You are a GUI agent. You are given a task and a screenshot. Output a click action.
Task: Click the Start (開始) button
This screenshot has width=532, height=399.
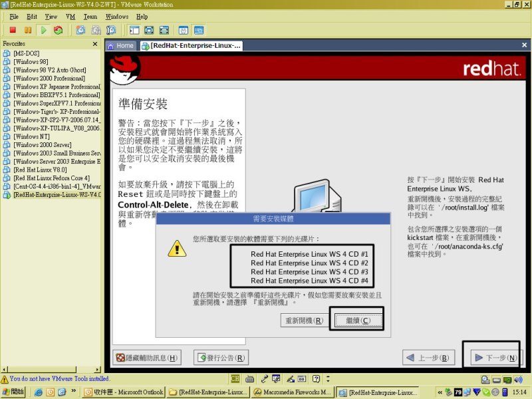13,392
